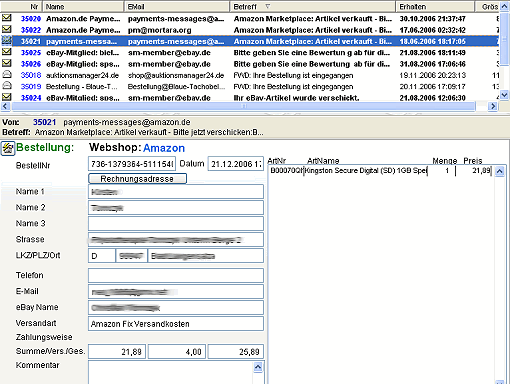The width and height of the screenshot is (510, 384).
Task: Click the Bestellung order icon
Action: point(8,148)
